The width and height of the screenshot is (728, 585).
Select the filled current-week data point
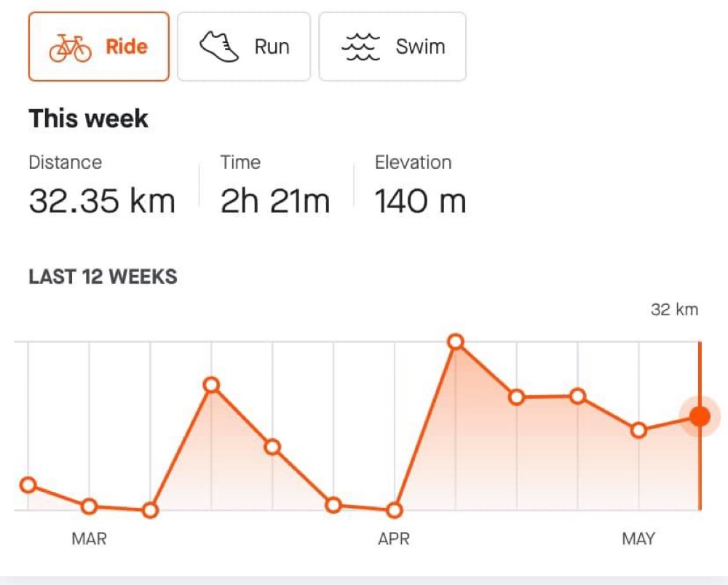[x=700, y=416]
